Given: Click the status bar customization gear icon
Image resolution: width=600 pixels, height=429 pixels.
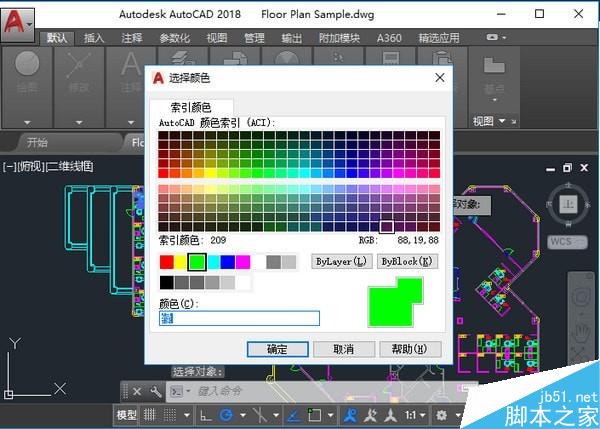Looking at the screenshot, I should pos(441,415).
